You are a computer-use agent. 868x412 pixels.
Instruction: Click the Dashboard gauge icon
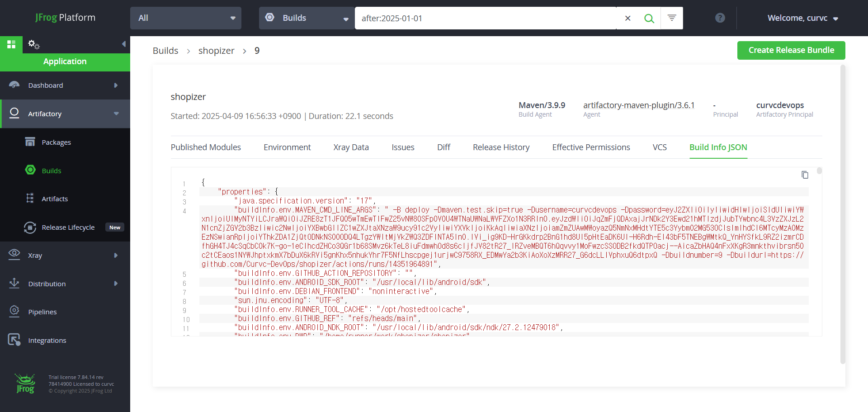pyautogui.click(x=14, y=85)
